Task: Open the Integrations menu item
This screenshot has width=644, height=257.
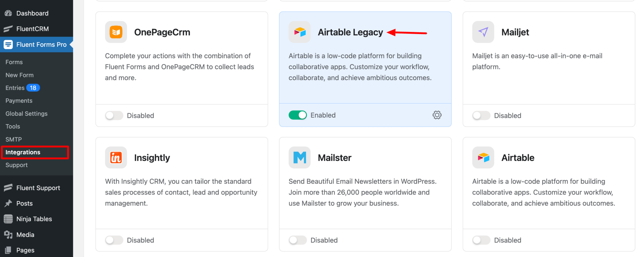Action: point(22,152)
